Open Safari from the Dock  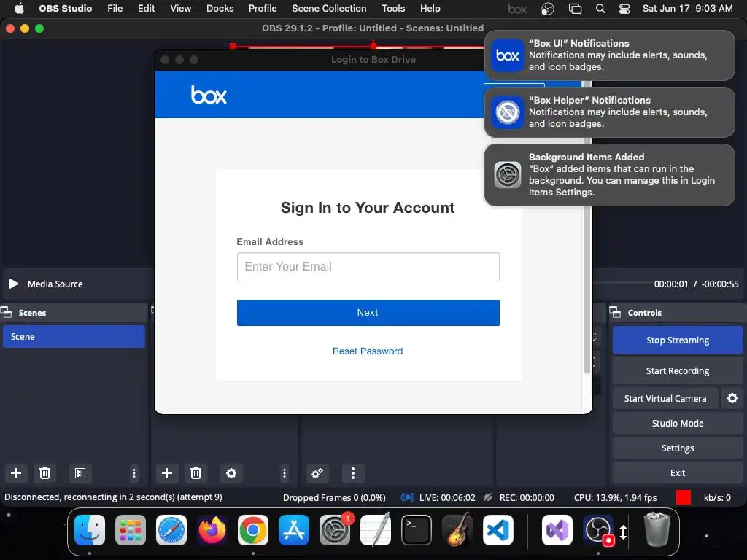click(171, 530)
